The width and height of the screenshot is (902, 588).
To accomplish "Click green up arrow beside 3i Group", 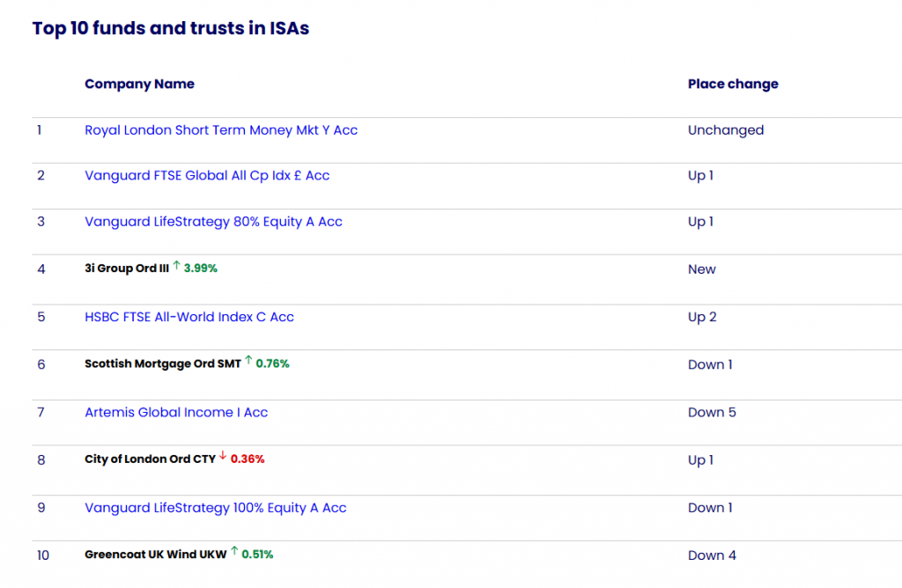I will coord(176,267).
